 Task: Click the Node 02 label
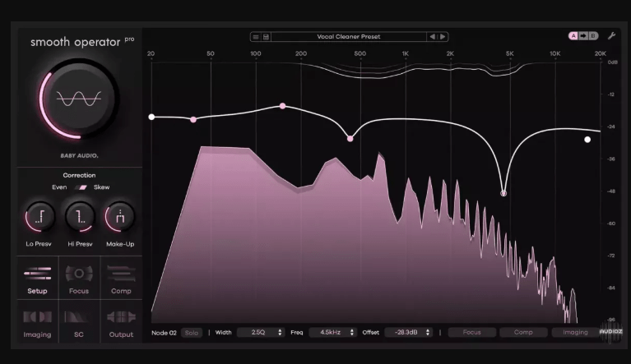[164, 333]
